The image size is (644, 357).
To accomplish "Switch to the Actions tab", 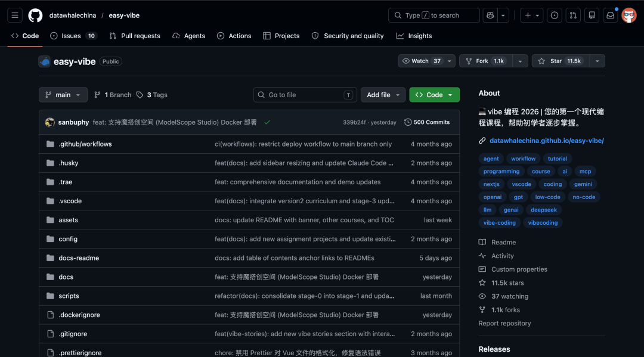I will [234, 36].
